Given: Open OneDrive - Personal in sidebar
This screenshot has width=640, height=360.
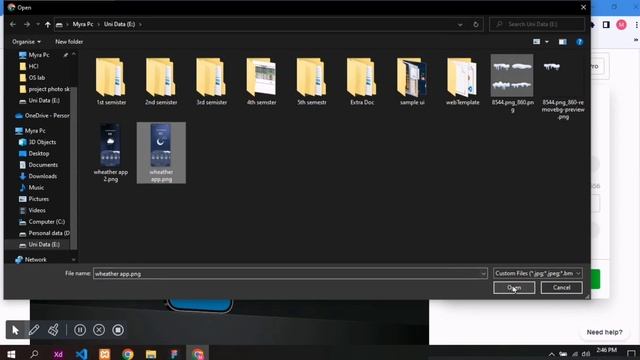Looking at the screenshot, I should point(42,116).
